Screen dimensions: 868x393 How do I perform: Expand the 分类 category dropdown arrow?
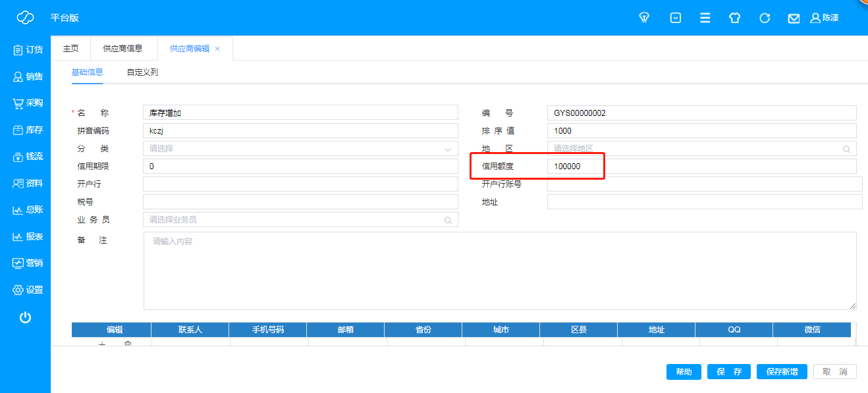tap(448, 149)
